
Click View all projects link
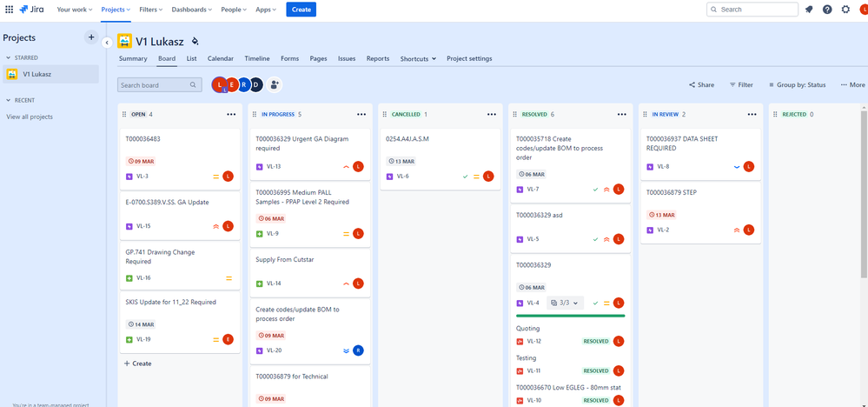coord(30,117)
